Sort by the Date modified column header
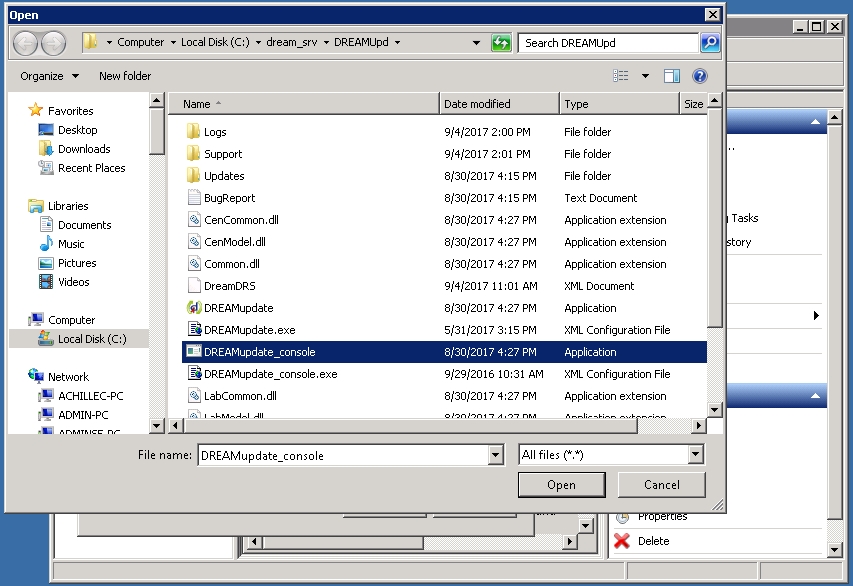Image resolution: width=853 pixels, height=586 pixels. pyautogui.click(x=499, y=104)
